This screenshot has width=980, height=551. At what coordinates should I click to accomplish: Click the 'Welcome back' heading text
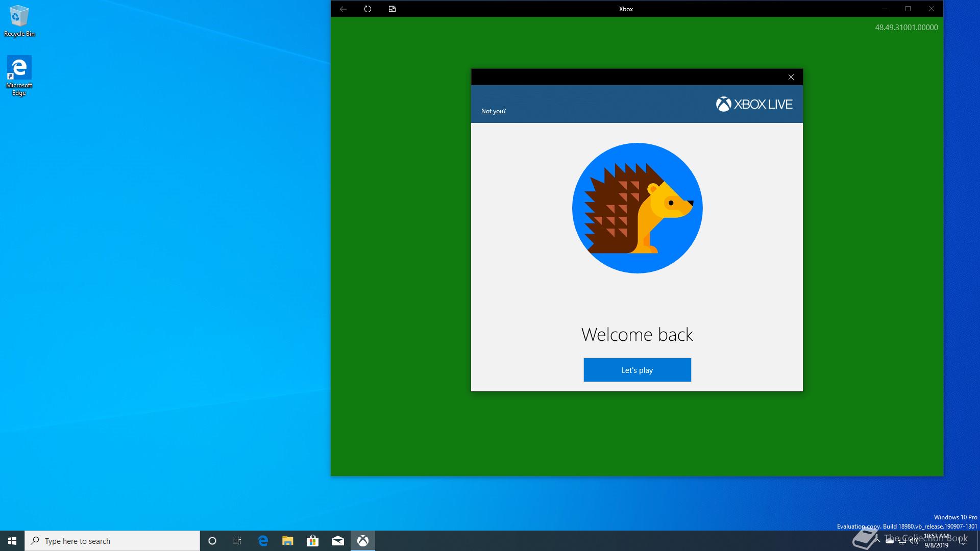coord(637,335)
